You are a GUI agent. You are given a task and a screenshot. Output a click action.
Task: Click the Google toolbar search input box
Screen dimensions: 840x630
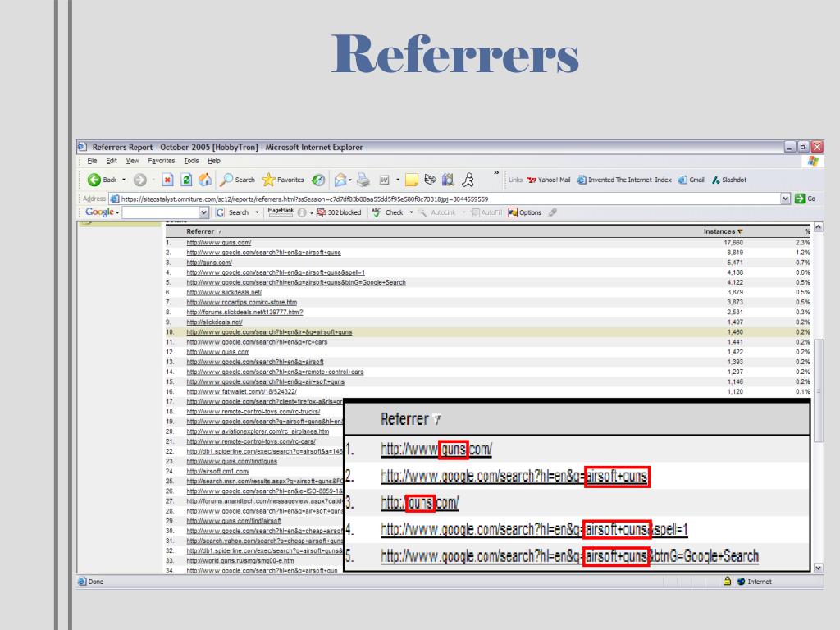point(160,212)
